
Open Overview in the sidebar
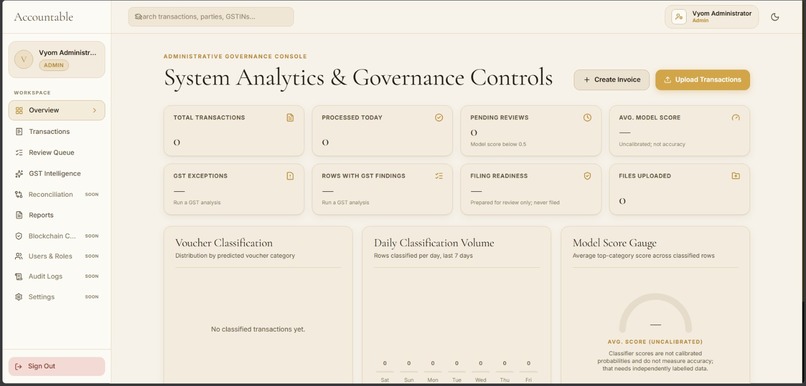57,110
